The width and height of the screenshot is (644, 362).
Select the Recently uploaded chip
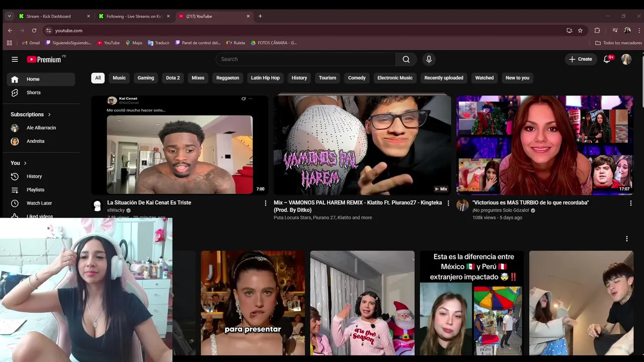[x=444, y=78]
